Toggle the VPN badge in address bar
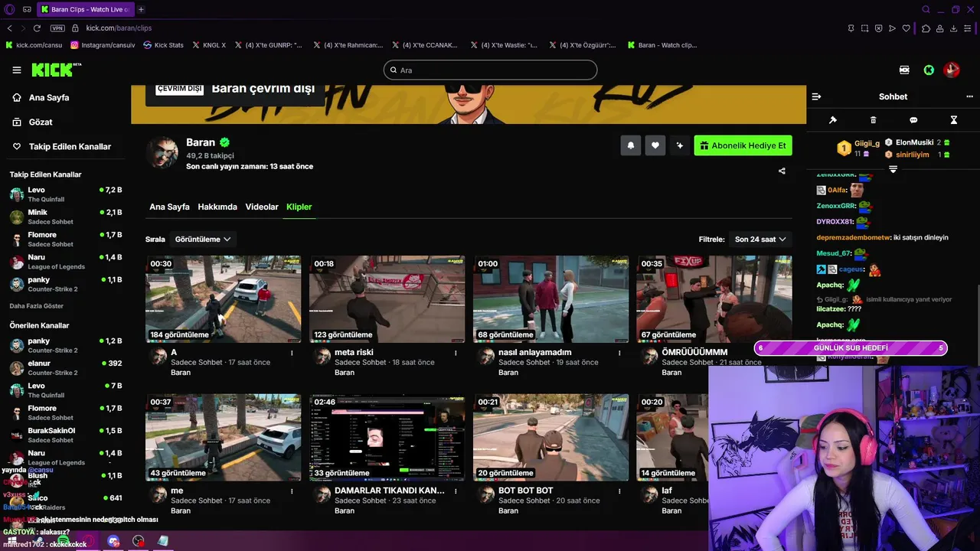Screen dimensions: 980x551 click(57, 28)
